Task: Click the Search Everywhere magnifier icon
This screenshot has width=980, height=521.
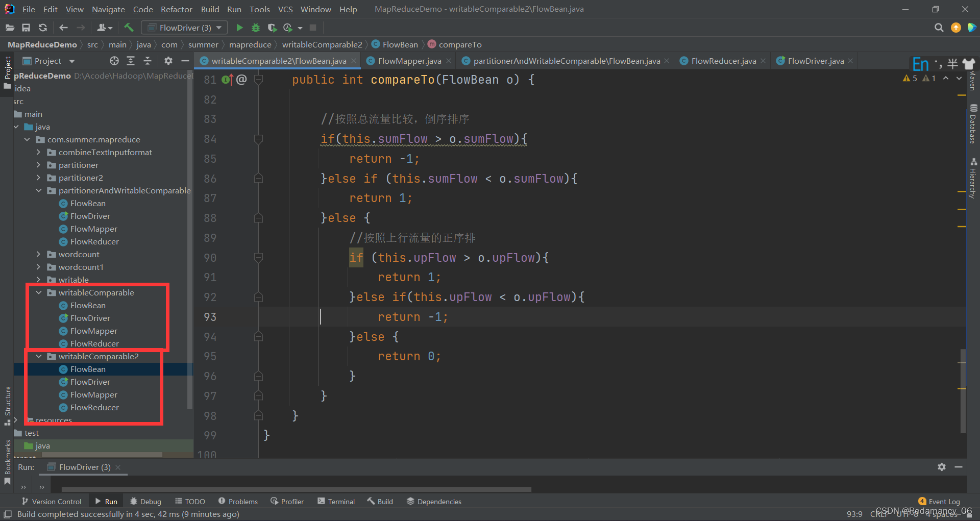Action: point(939,28)
